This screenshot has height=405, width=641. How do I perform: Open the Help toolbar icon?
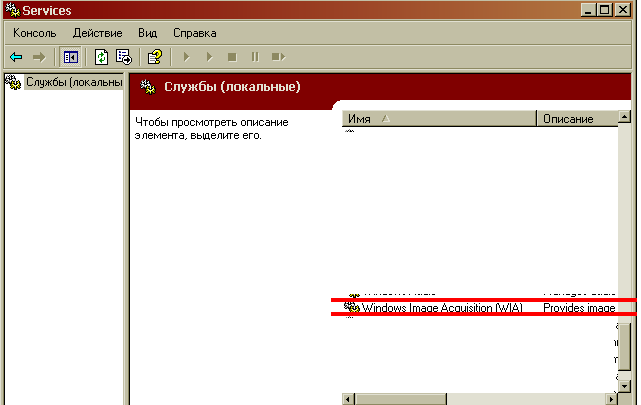click(x=154, y=57)
